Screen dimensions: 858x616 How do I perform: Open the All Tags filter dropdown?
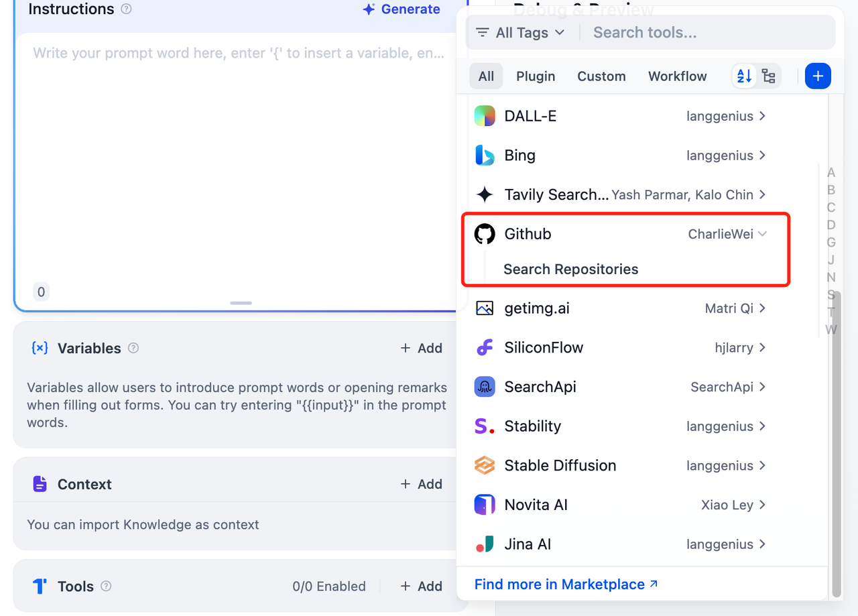point(521,32)
